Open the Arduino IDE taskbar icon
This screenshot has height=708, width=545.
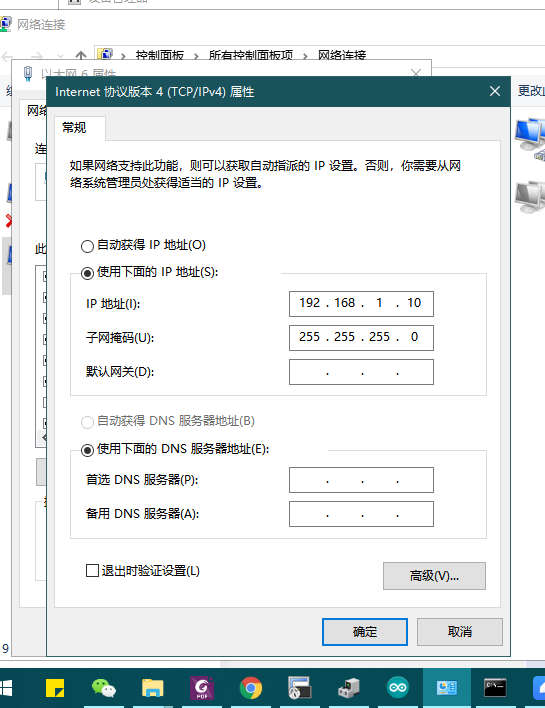pyautogui.click(x=398, y=688)
